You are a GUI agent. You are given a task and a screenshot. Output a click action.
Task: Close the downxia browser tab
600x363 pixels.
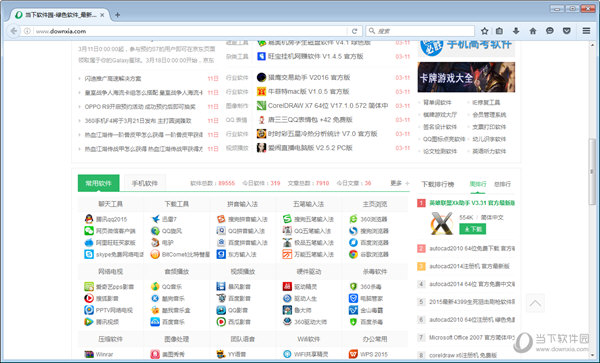click(102, 15)
